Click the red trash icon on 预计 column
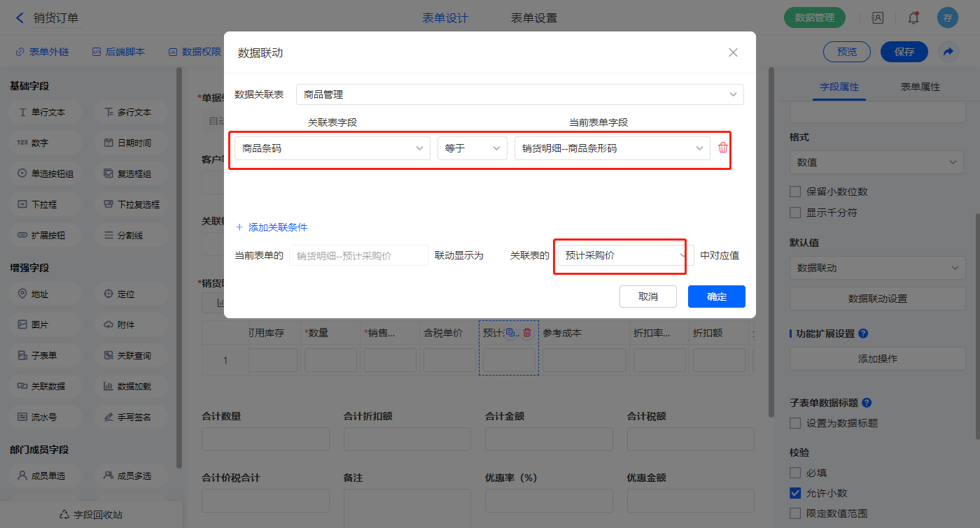This screenshot has height=528, width=980. click(x=526, y=333)
